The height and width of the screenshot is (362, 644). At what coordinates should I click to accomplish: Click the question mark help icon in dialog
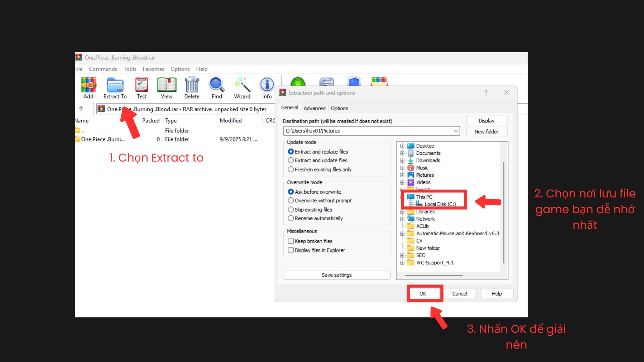pyautogui.click(x=486, y=93)
